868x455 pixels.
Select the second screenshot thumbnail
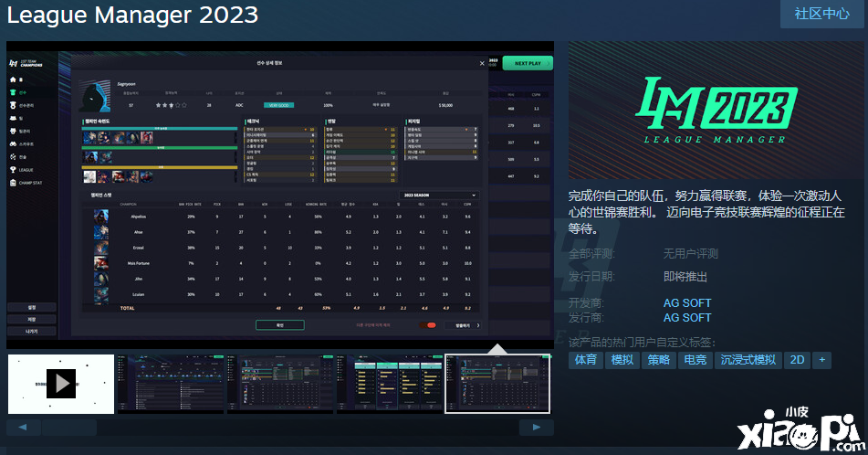point(171,384)
